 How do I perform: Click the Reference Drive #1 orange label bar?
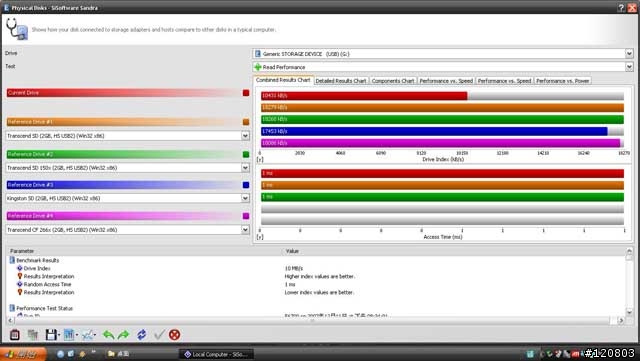124,122
